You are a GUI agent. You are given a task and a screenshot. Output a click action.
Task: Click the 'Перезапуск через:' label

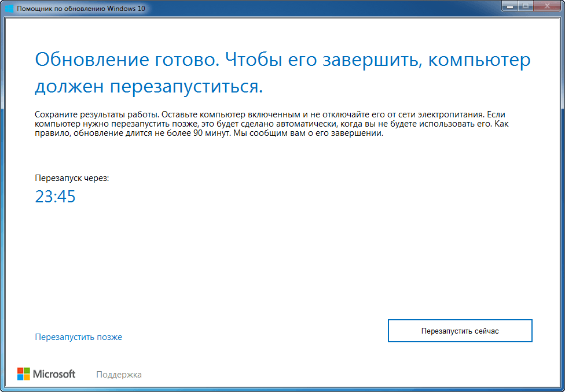[72, 178]
